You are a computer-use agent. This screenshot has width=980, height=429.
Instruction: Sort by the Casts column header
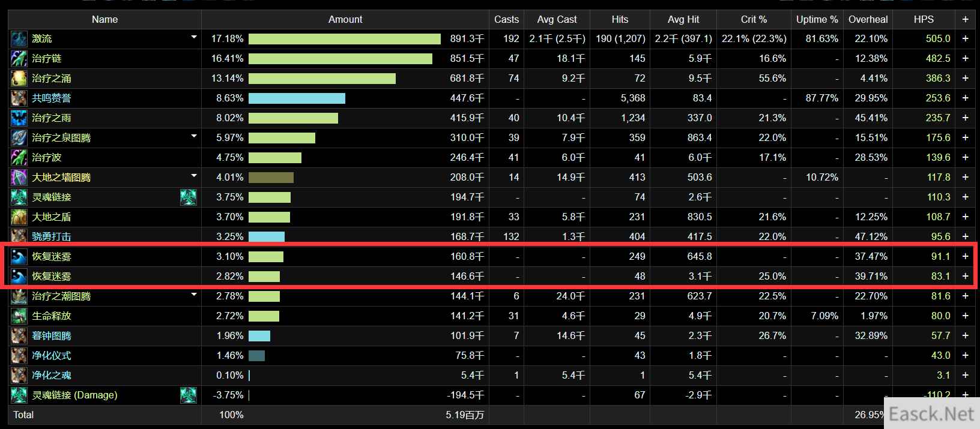click(506, 19)
